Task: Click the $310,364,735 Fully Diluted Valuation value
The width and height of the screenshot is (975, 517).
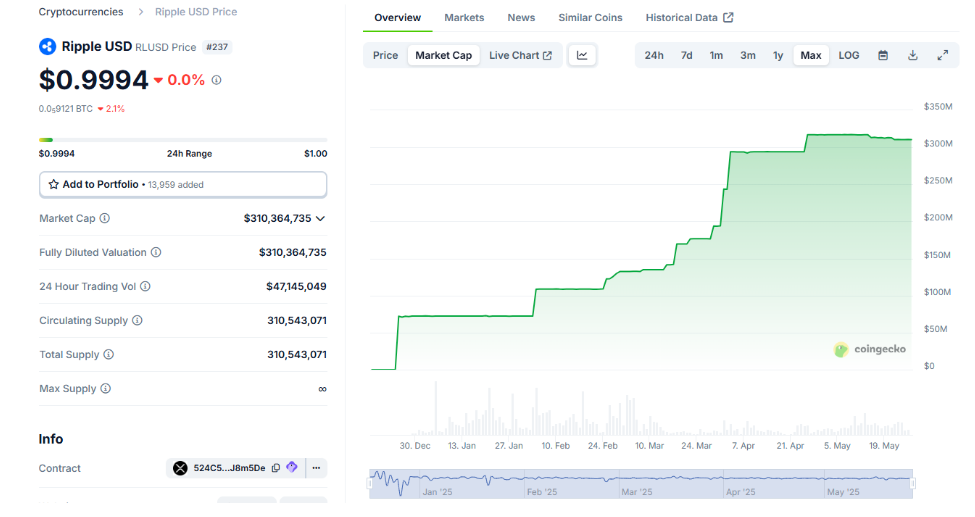Action: point(292,252)
